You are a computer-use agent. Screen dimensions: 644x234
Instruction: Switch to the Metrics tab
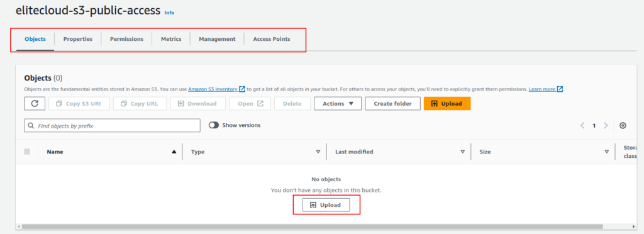point(171,40)
